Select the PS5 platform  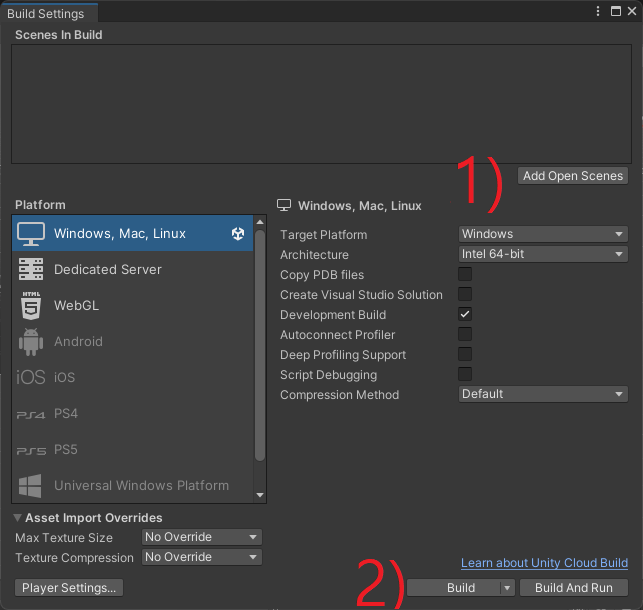tap(132, 450)
